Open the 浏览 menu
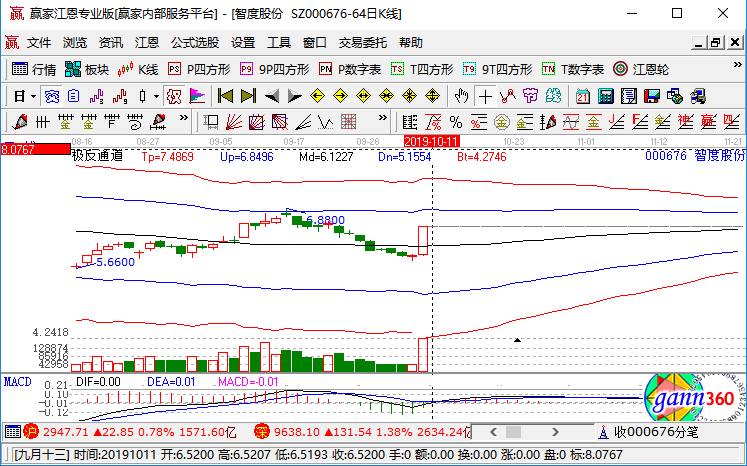This screenshot has width=747, height=466. tap(75, 43)
